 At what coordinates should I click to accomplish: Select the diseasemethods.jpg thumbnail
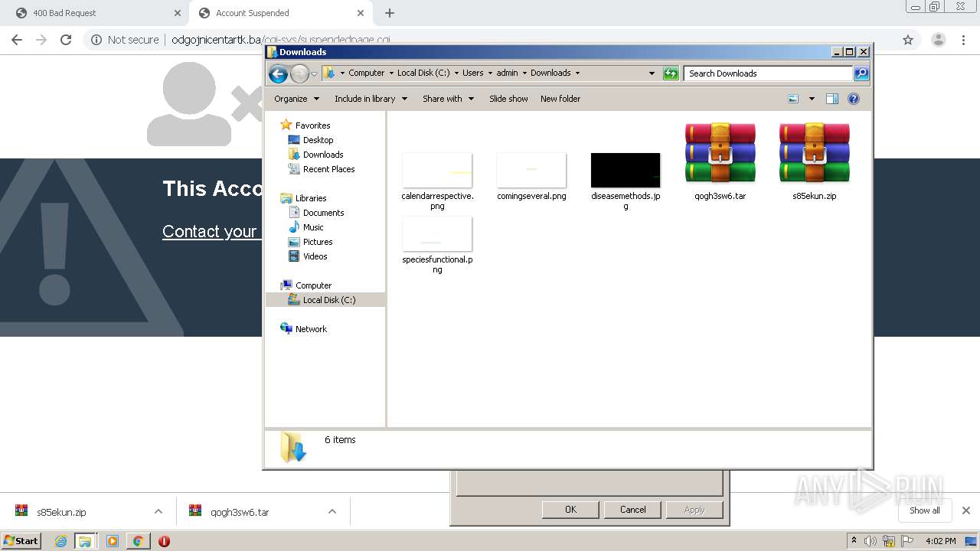click(626, 170)
